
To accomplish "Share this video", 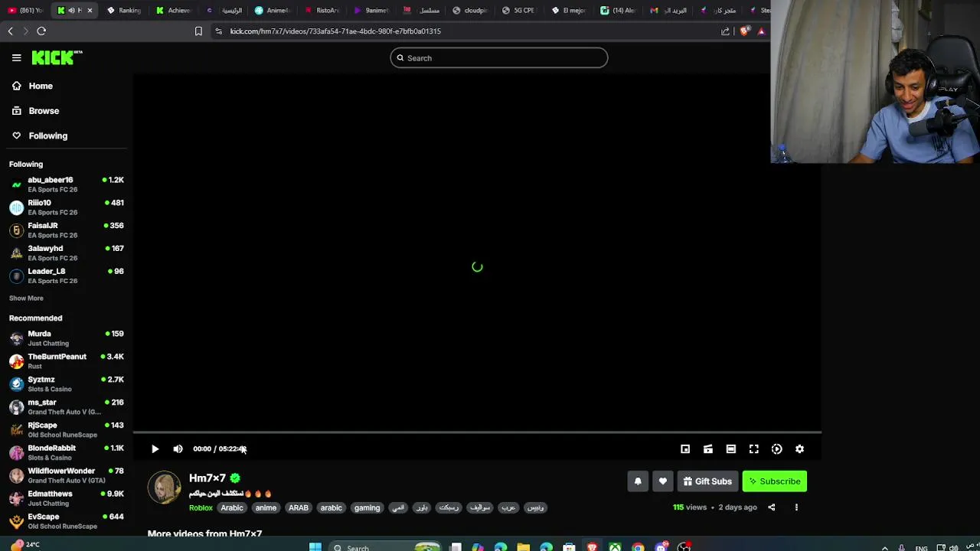I will 772,507.
